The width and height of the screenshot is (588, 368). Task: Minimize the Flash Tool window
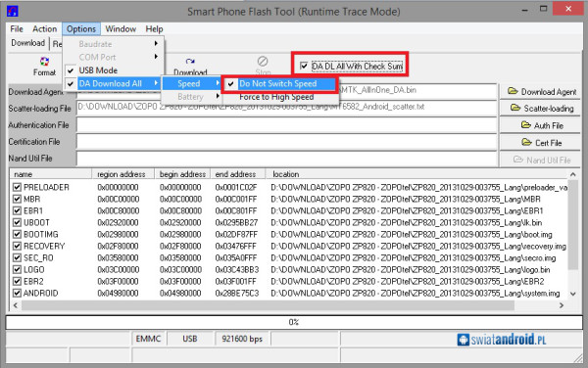(x=524, y=10)
